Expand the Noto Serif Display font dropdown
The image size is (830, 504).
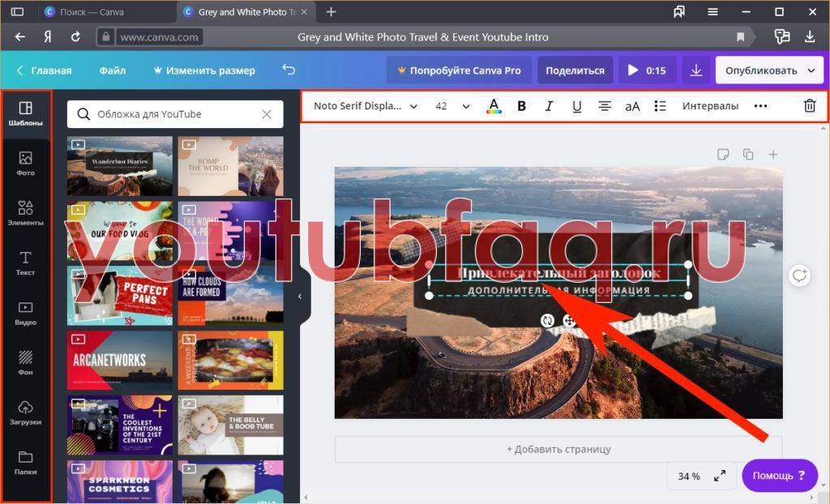[365, 106]
